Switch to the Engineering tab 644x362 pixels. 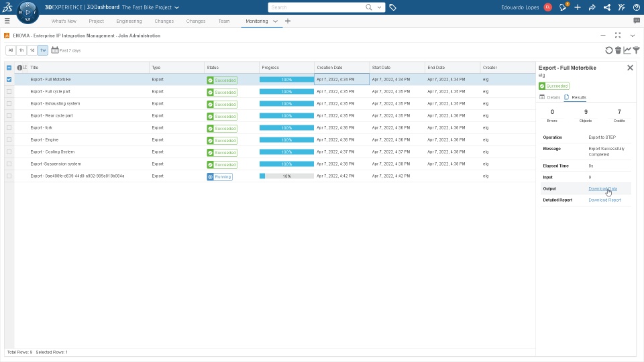(129, 21)
